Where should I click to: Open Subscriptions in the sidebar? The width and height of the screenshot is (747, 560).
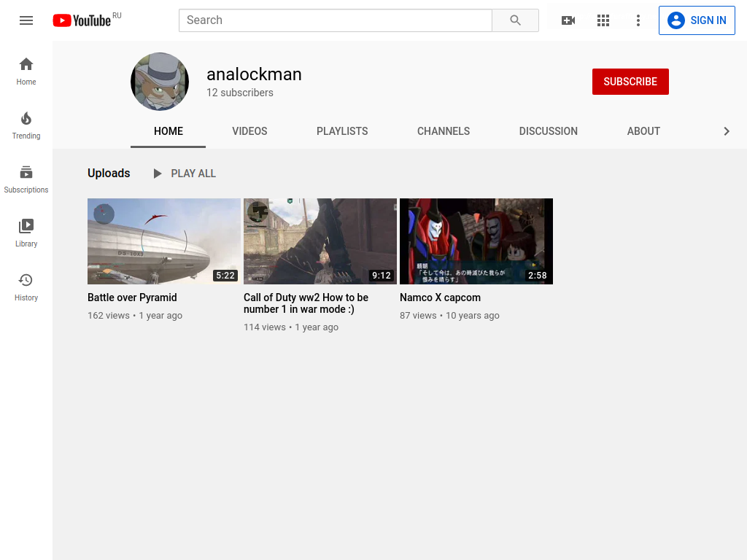coord(26,179)
